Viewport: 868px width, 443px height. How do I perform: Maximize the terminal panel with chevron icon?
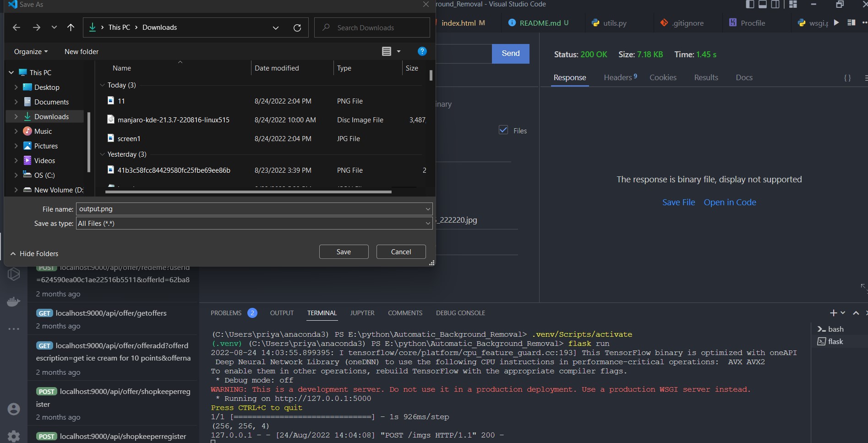[x=855, y=313]
